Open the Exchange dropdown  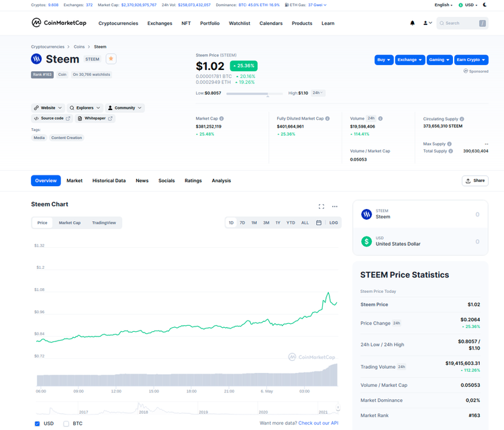(x=410, y=60)
